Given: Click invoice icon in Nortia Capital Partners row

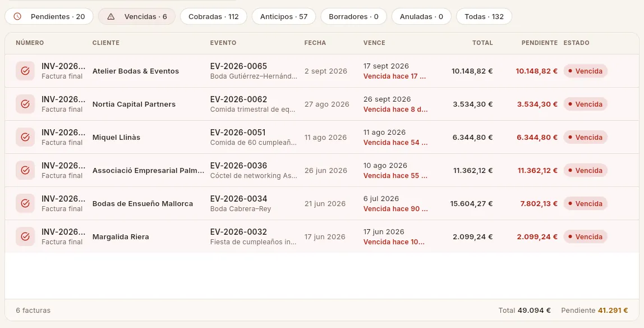Looking at the screenshot, I should (x=25, y=104).
